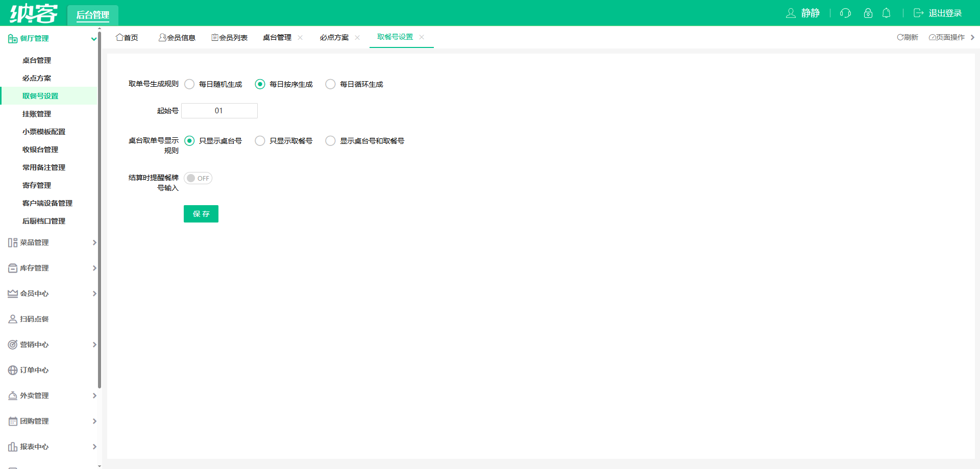The height and width of the screenshot is (469, 980).
Task: Close the 桌台管理 tab
Action: [300, 38]
